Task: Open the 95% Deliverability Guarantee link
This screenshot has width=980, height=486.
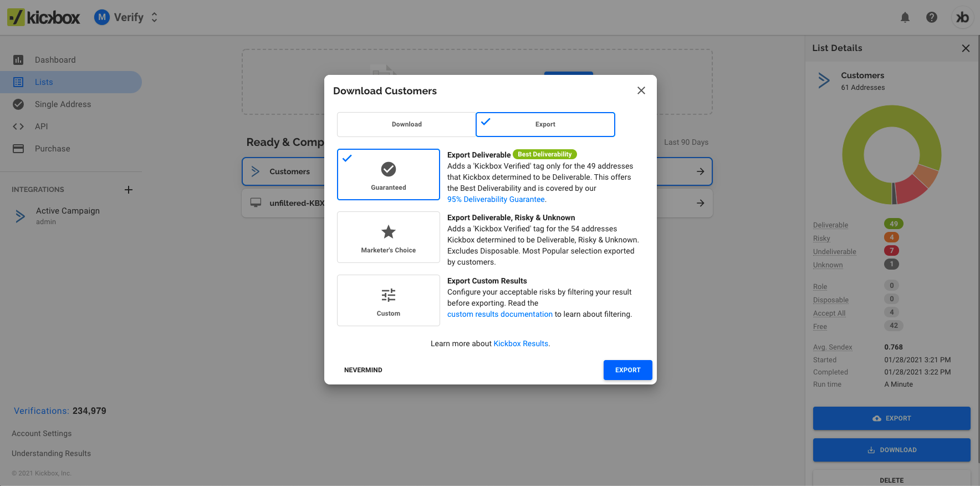Action: (x=496, y=199)
